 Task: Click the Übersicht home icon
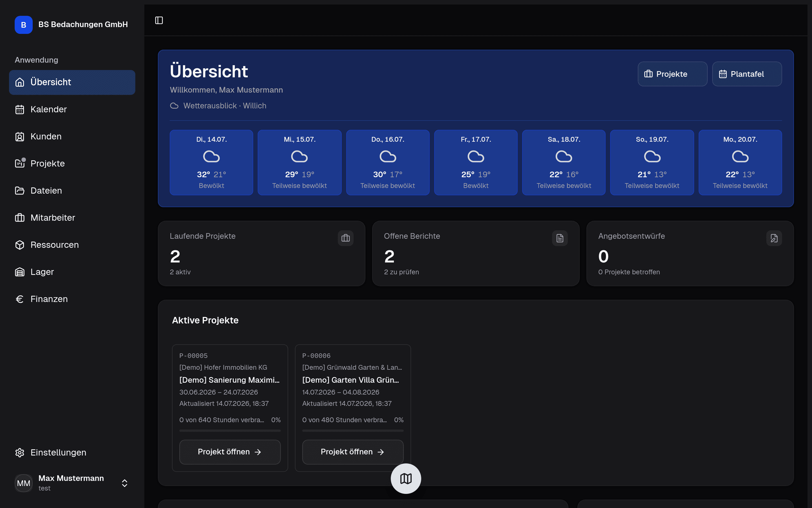(x=20, y=82)
